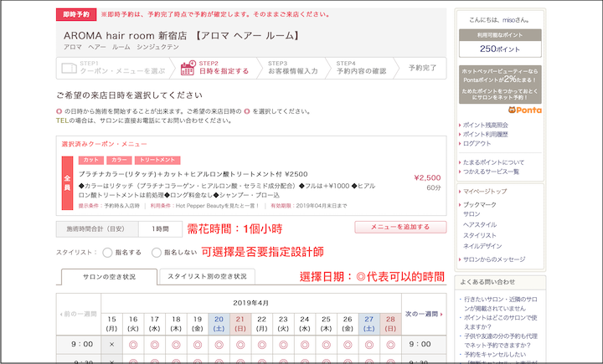Pick the 9:00 slot circle on April 27
603x364 pixels.
368,343
